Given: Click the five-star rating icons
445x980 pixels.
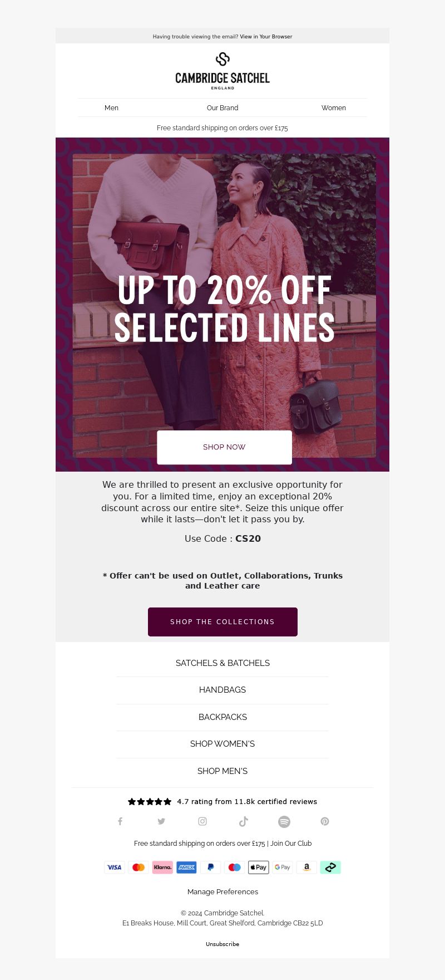Looking at the screenshot, I should pos(150,802).
